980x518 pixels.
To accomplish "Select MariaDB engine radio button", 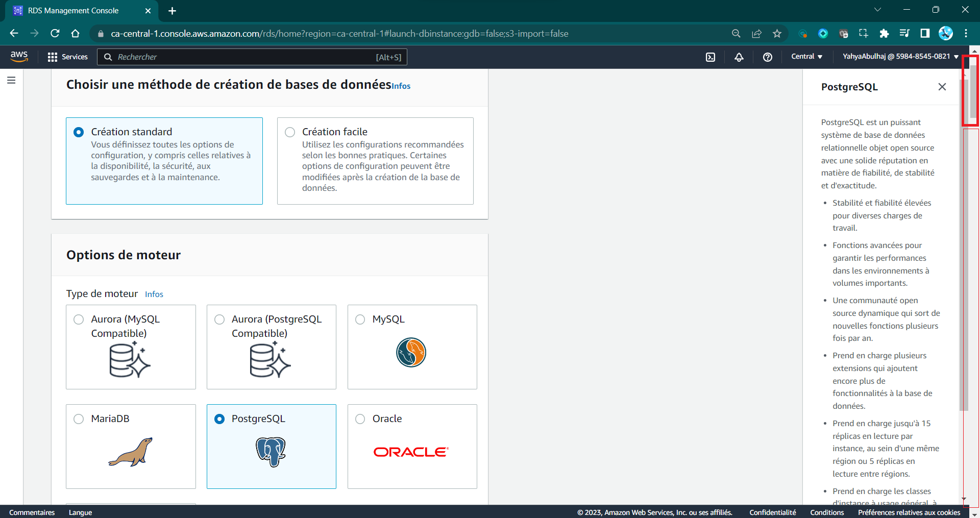I will pyautogui.click(x=79, y=419).
